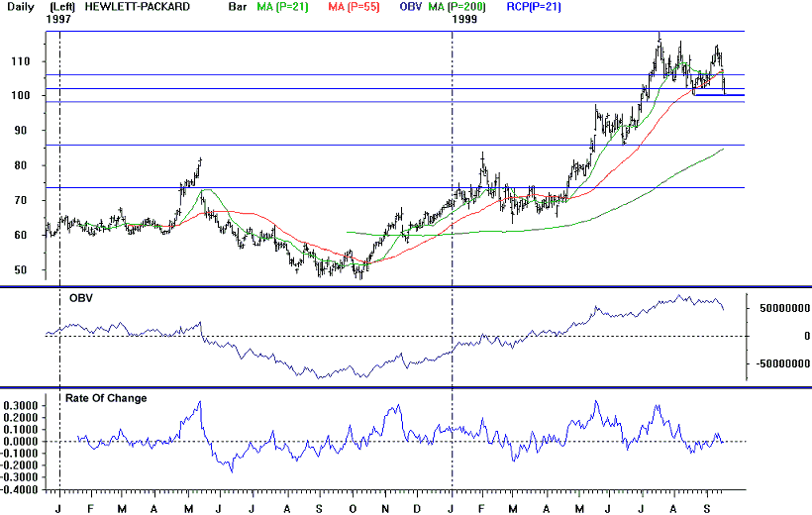Image resolution: width=812 pixels, height=515 pixels.
Task: Click the OBV legend label in header
Action: click(x=411, y=7)
